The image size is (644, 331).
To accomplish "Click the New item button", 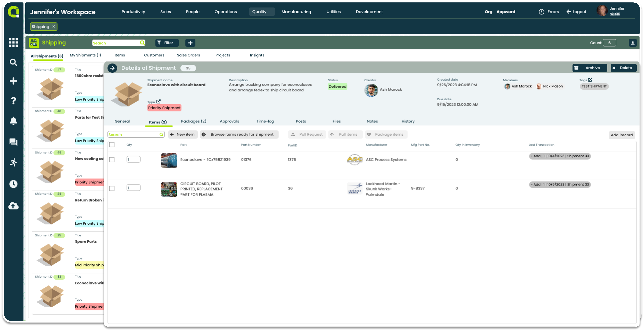I will [183, 134].
